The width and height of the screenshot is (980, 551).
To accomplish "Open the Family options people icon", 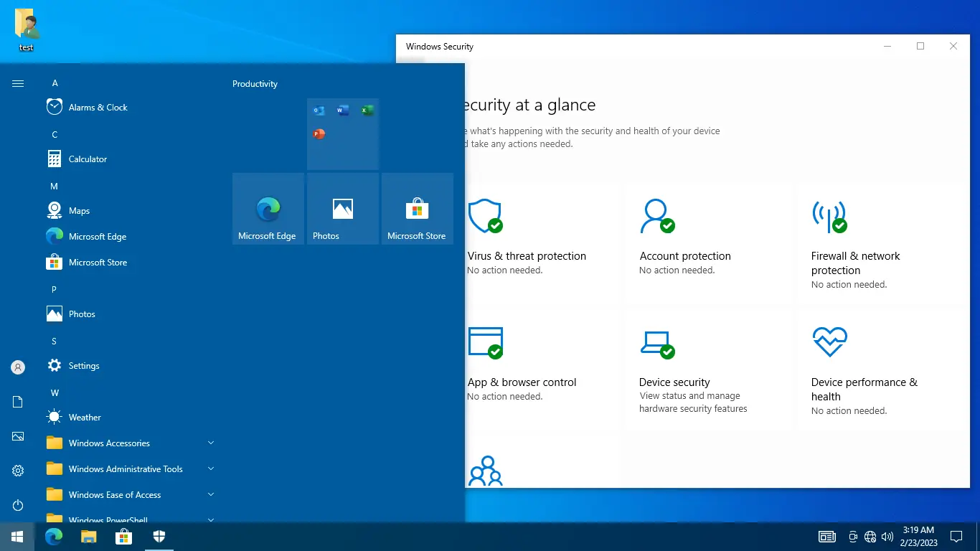I will tap(486, 471).
